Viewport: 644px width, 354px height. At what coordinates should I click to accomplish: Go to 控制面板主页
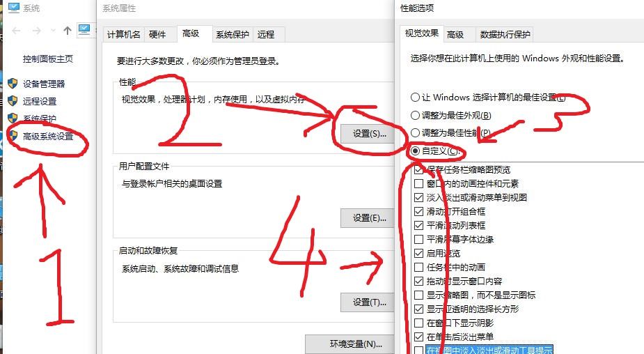(x=48, y=59)
